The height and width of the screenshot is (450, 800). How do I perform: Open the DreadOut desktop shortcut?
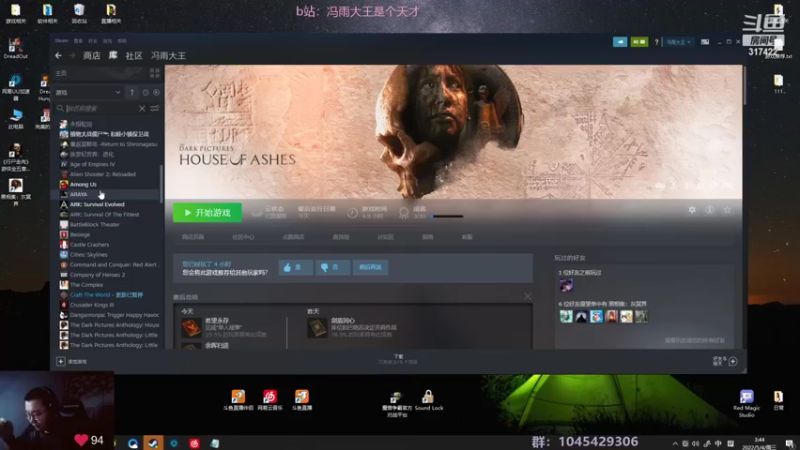[x=15, y=48]
